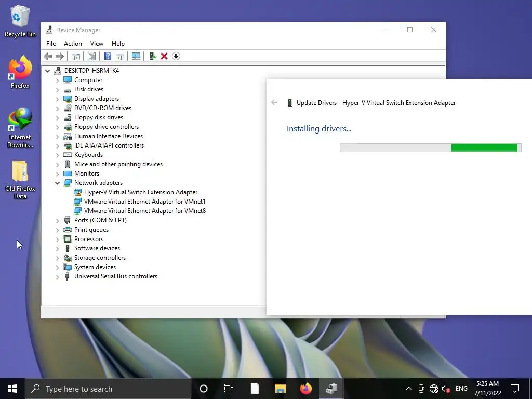Viewport: 532px width, 399px height.
Task: Click the green installing drivers progress bar
Action: (x=431, y=148)
